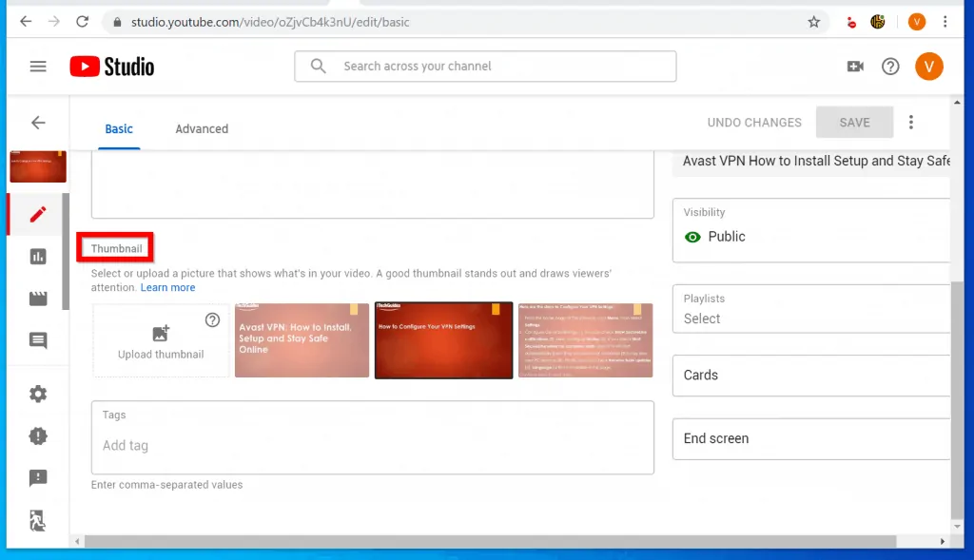The width and height of the screenshot is (974, 560).
Task: View Comments using the speech bubble icon
Action: (37, 340)
